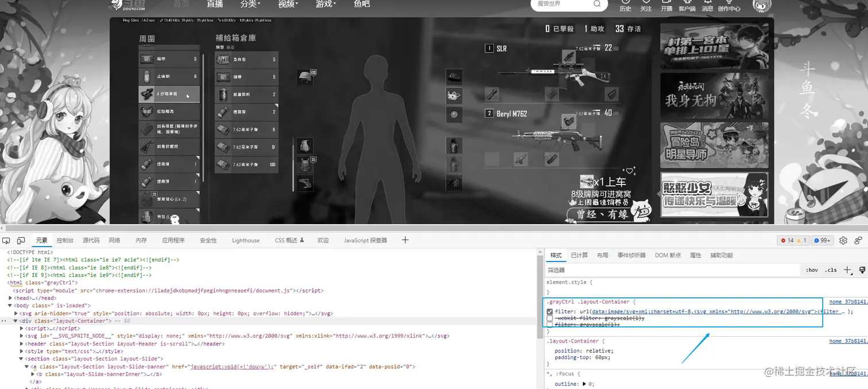Image resolution: width=868 pixels, height=389 pixels.
Task: Switch to the 控制台 console tab
Action: pos(65,240)
